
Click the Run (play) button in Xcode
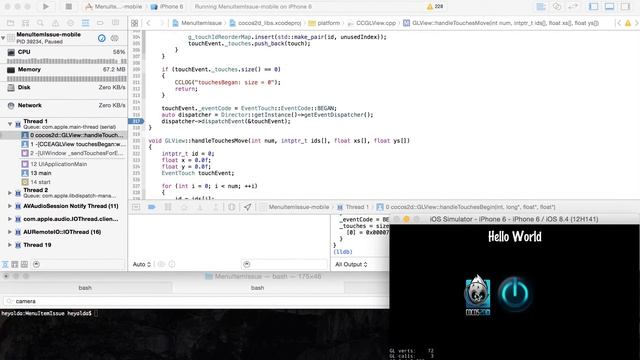point(46,7)
